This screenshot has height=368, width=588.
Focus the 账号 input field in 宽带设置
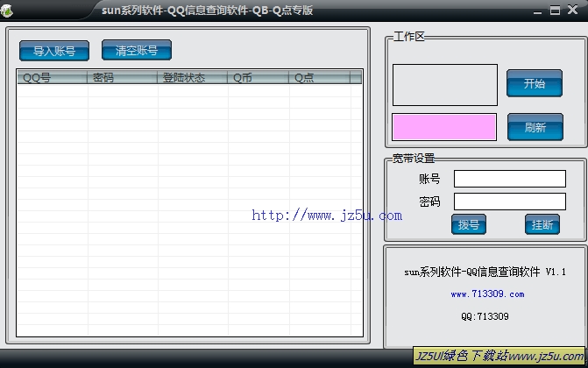509,179
